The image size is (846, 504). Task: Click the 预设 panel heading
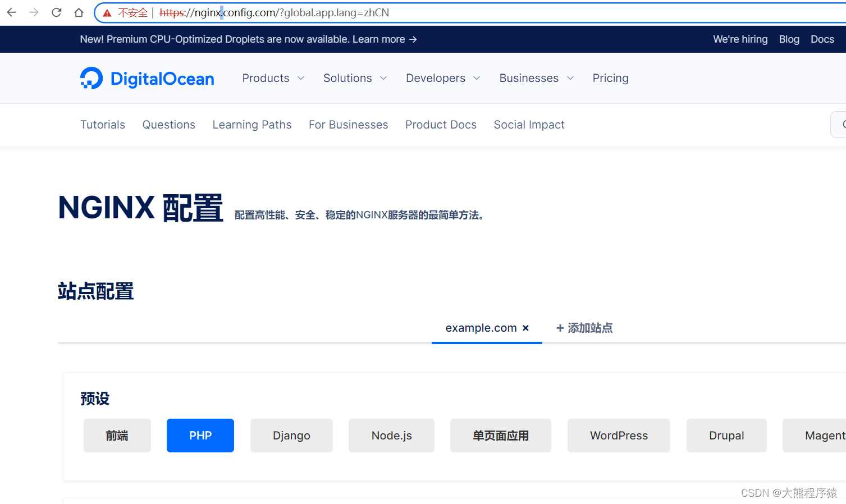tap(95, 398)
